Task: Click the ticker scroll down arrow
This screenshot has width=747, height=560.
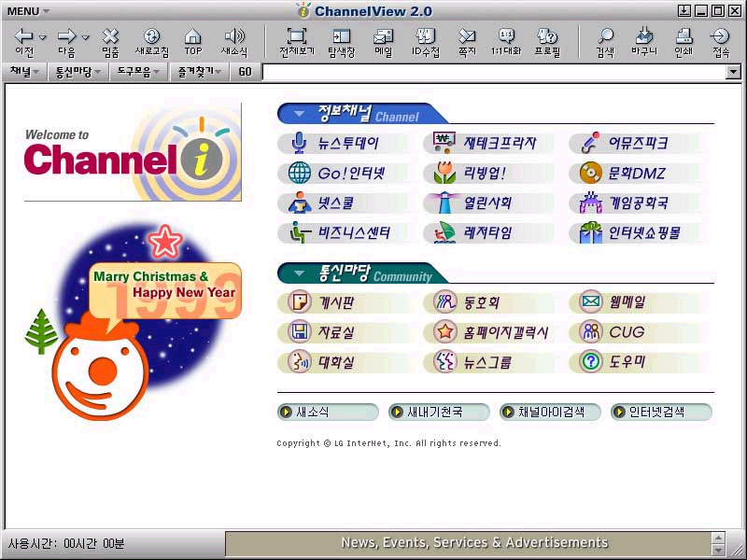Action: point(718,549)
